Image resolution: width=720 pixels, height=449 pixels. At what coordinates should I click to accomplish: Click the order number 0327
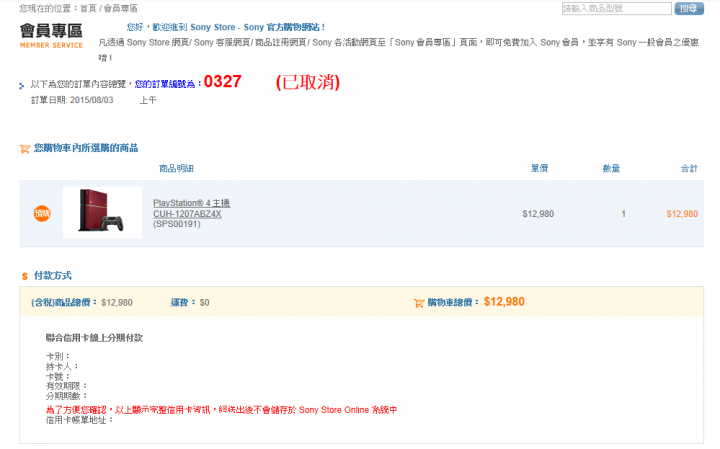click(x=223, y=82)
